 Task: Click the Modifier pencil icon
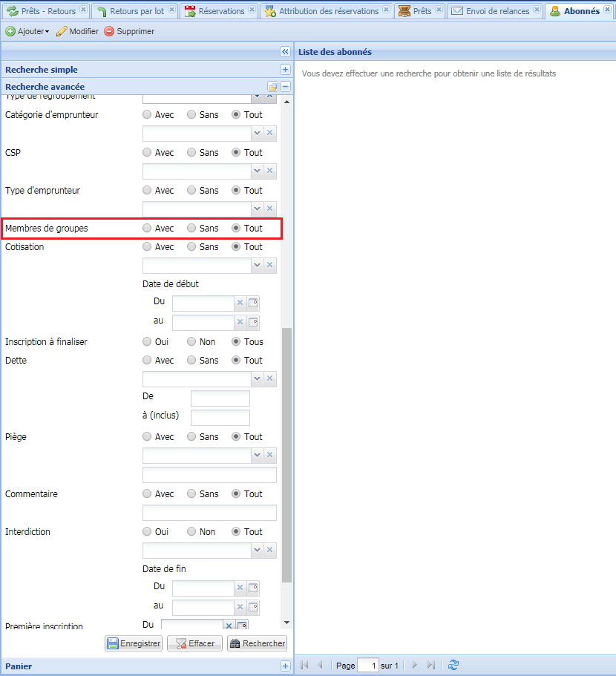point(62,31)
